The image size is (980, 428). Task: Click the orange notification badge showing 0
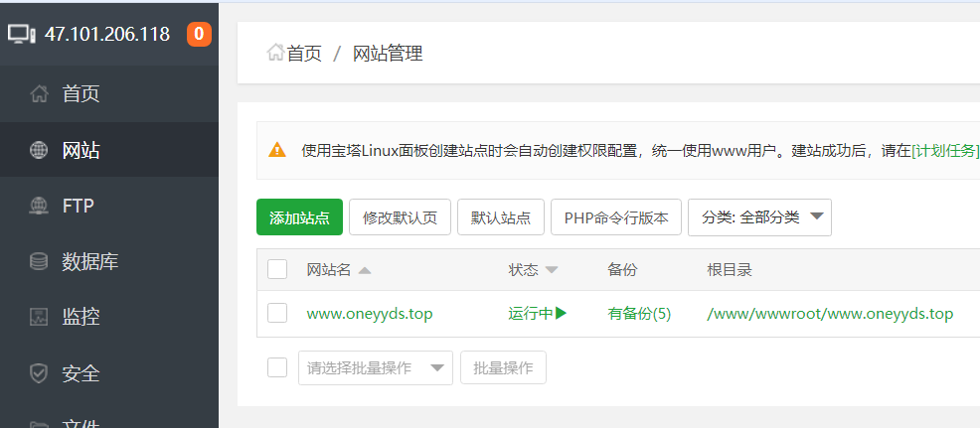click(199, 34)
